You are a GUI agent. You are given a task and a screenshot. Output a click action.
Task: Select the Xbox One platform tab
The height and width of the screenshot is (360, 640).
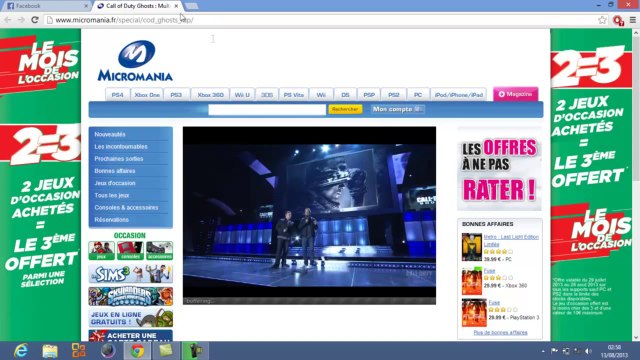[147, 95]
